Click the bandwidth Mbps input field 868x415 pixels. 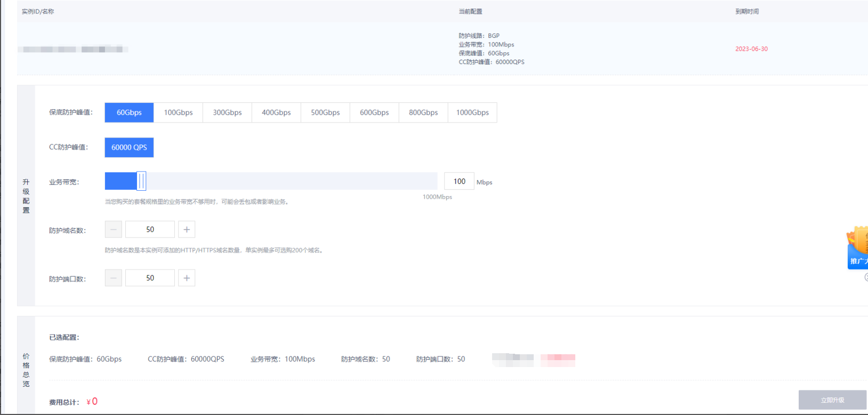tap(459, 181)
